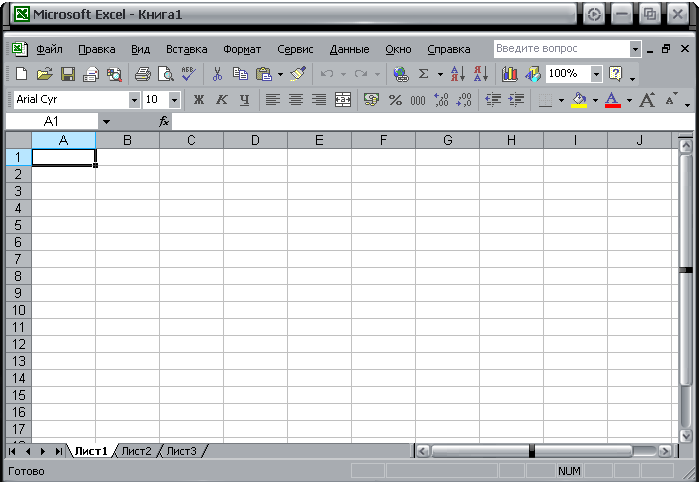The height and width of the screenshot is (482, 699).
Task: Open the Правка menu
Action: (x=97, y=49)
